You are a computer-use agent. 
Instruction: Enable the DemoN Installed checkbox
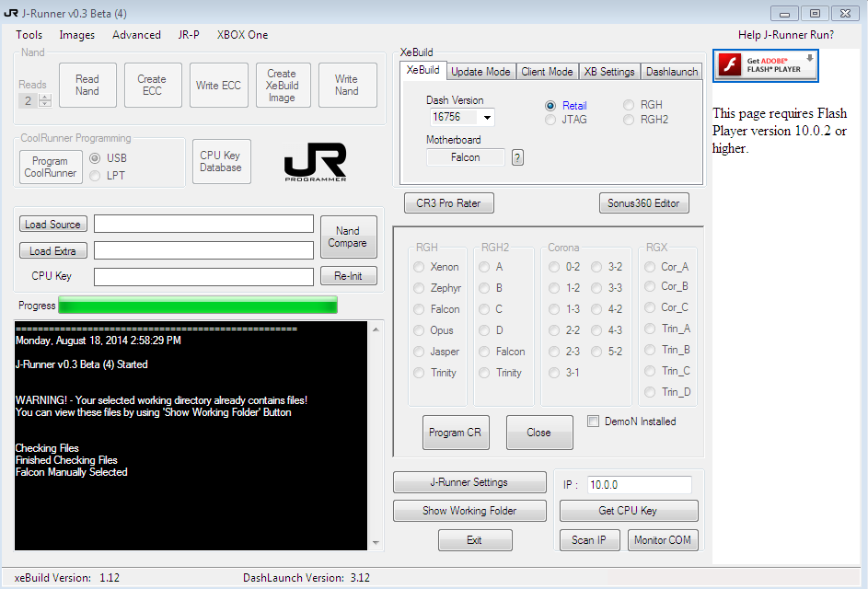click(593, 422)
